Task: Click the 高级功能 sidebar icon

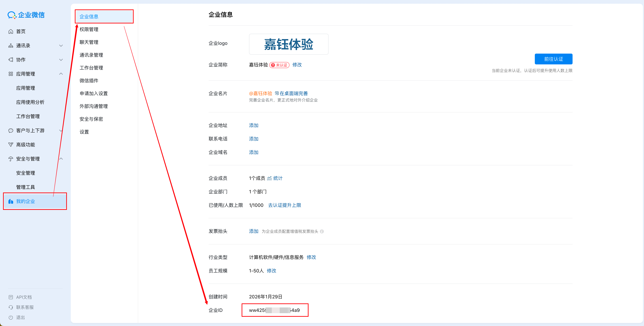Action: [x=11, y=145]
